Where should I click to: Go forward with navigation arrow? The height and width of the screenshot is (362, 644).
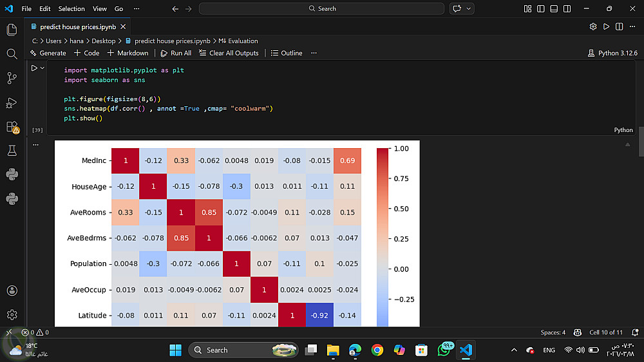[x=189, y=8]
